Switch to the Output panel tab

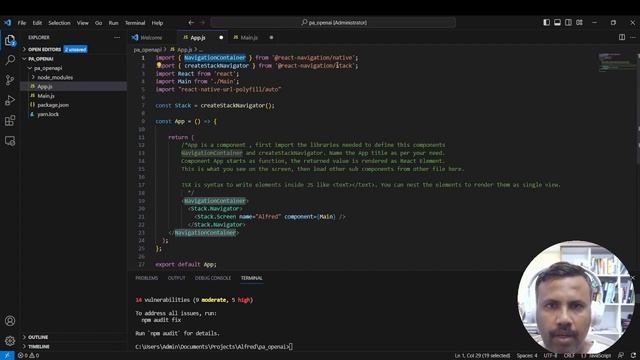[x=176, y=278]
